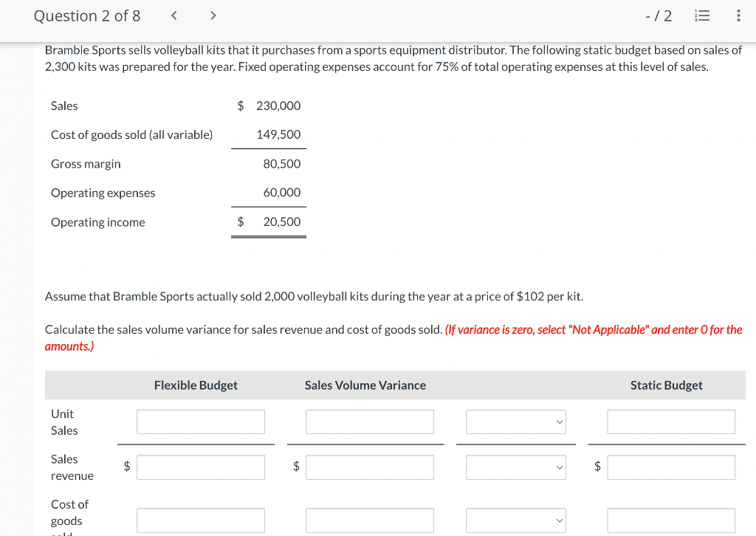
Task: Click the '80,500' gross margin value
Action: coord(281,164)
